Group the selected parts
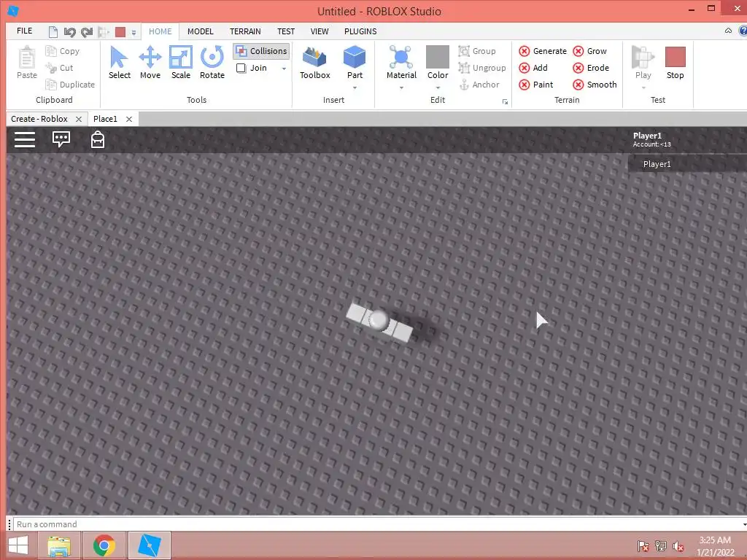 pyautogui.click(x=477, y=51)
